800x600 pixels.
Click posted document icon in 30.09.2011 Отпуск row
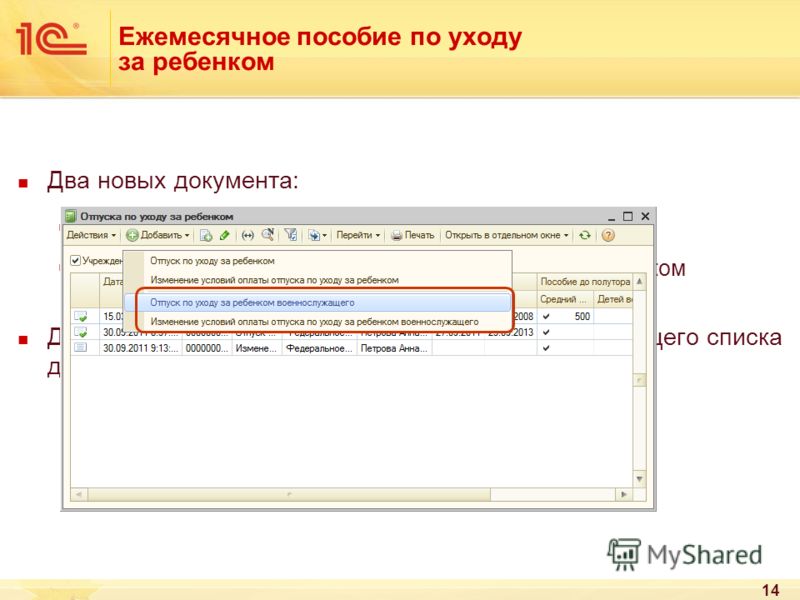(x=81, y=332)
